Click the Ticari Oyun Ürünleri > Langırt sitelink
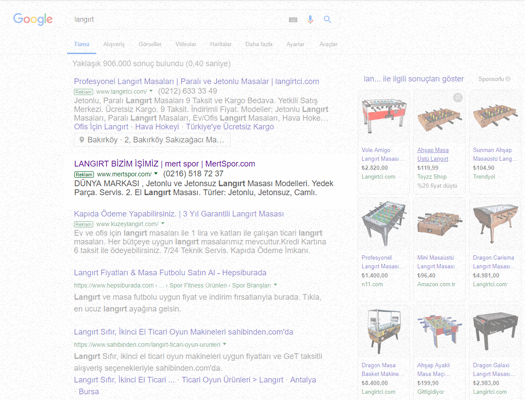Screen dimensions: 525x400 232,380
